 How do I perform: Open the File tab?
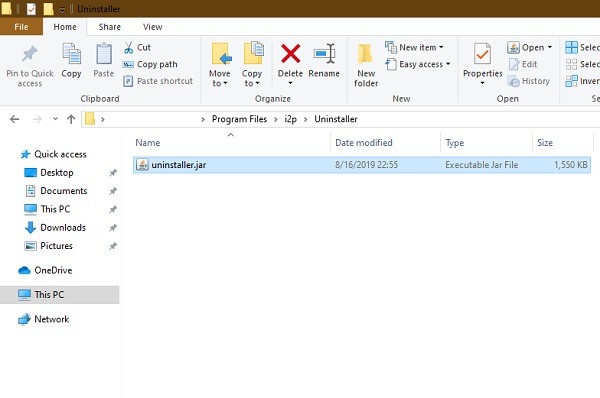click(21, 27)
